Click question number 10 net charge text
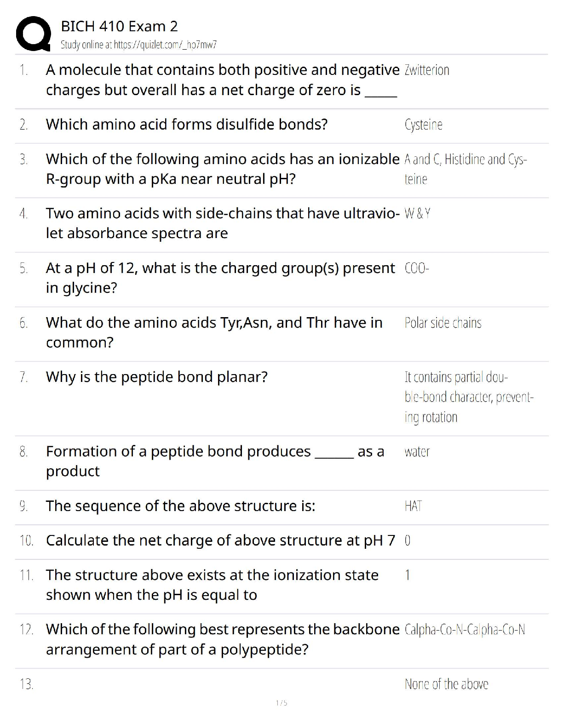563x728 pixels. click(x=220, y=540)
